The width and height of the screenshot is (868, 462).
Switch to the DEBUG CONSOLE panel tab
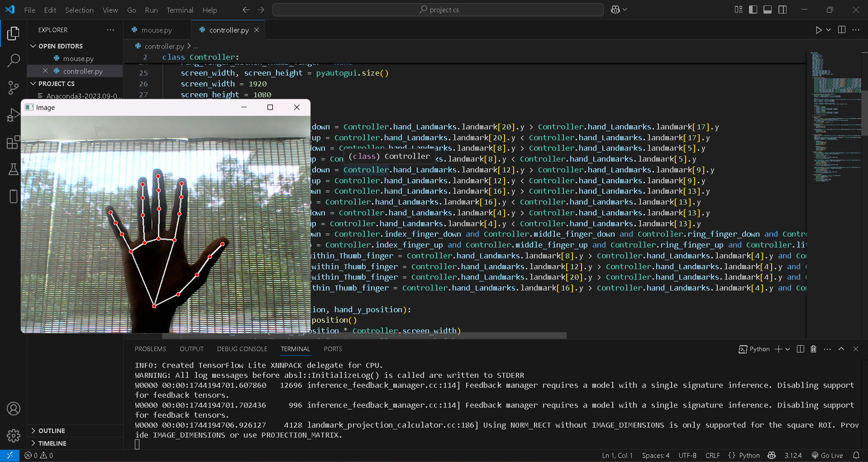[x=242, y=349]
